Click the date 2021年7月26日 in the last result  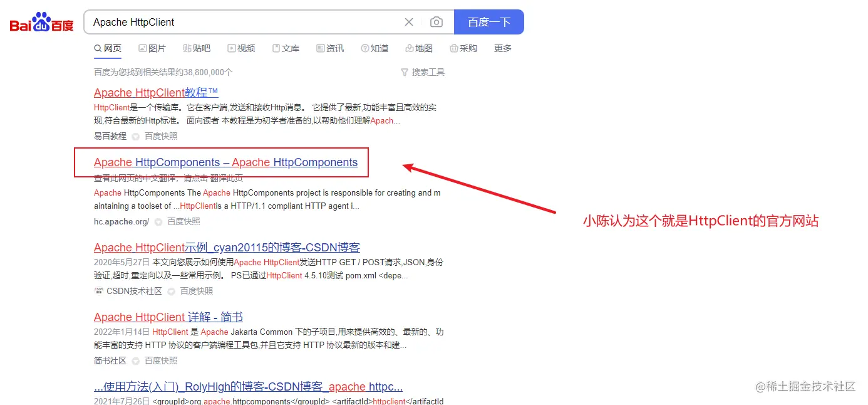pos(122,401)
